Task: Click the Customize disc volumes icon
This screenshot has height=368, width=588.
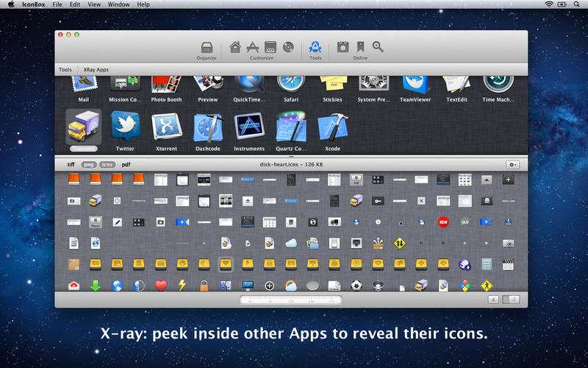Action: click(288, 47)
